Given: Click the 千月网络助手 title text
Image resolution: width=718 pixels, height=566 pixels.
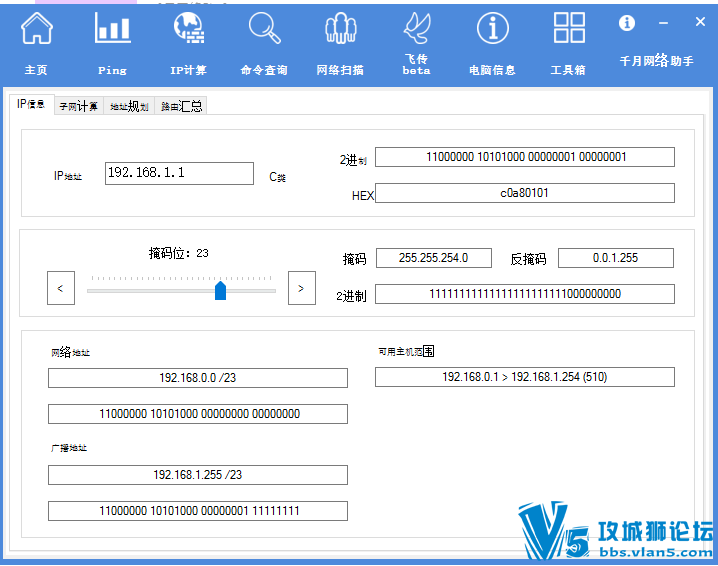Looking at the screenshot, I should (656, 60).
